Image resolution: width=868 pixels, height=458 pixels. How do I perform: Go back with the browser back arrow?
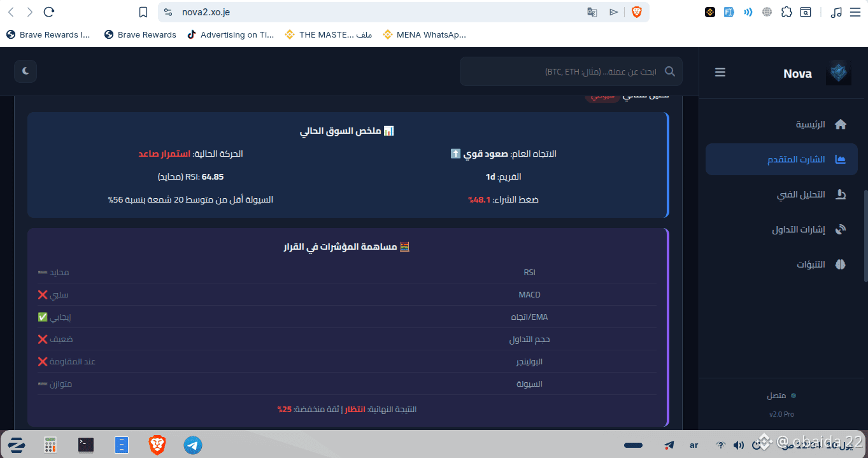pyautogui.click(x=11, y=11)
